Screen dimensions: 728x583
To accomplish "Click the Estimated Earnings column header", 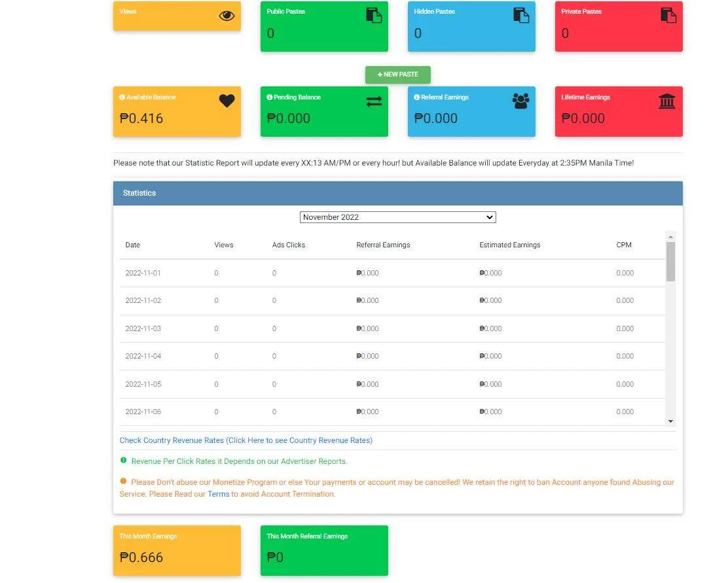I will 510,245.
